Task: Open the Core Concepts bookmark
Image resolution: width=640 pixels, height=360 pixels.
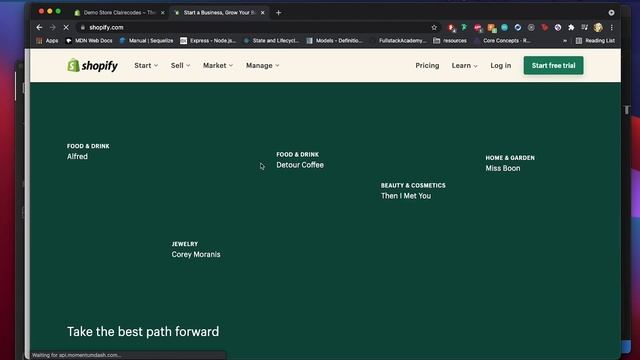Action: pos(502,40)
